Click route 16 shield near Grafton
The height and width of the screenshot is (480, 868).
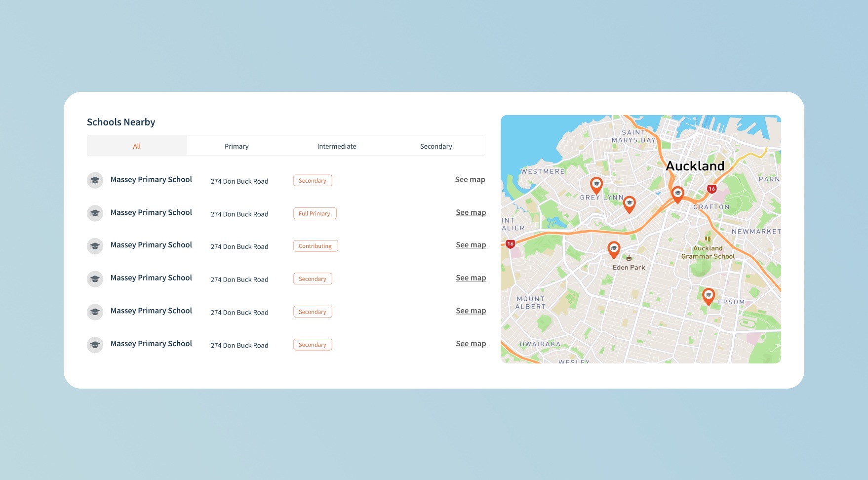coord(711,189)
